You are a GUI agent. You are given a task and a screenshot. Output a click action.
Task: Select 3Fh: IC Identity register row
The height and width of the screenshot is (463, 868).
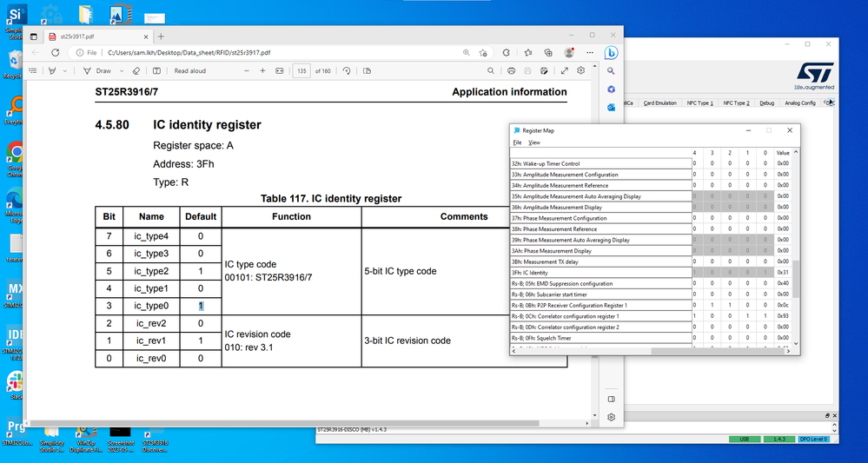(600, 273)
